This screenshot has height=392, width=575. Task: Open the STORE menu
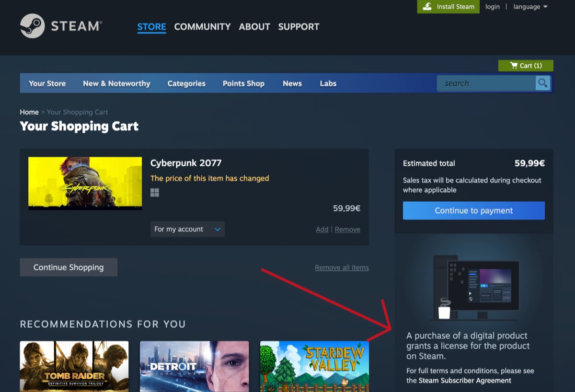click(152, 27)
